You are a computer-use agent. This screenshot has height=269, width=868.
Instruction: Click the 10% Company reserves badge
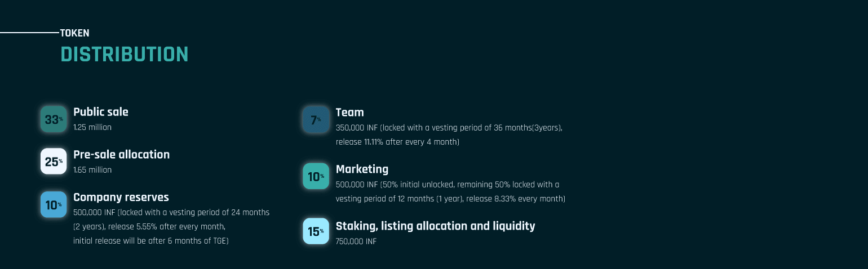pyautogui.click(x=54, y=204)
